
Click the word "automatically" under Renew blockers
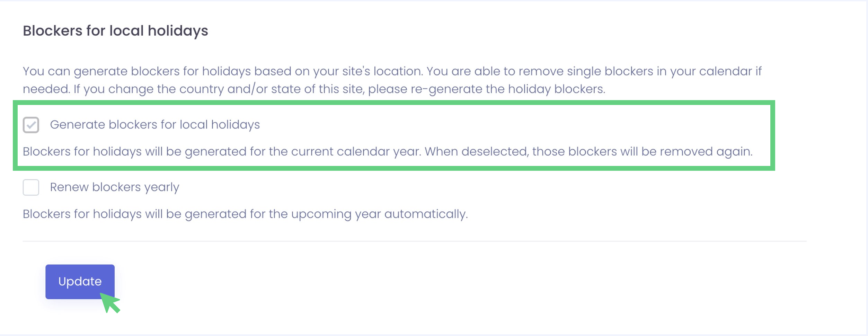(426, 214)
